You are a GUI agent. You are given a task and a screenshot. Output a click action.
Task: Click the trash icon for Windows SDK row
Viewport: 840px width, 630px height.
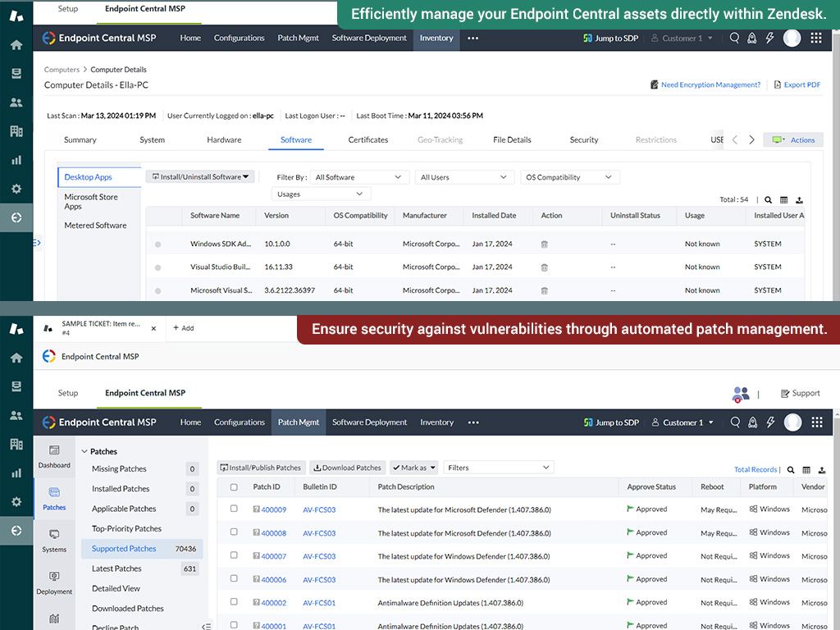[544, 244]
